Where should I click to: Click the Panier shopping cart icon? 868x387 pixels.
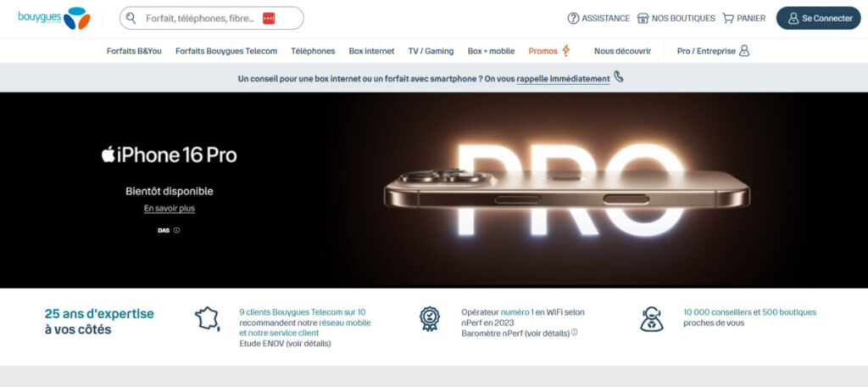[x=728, y=19]
